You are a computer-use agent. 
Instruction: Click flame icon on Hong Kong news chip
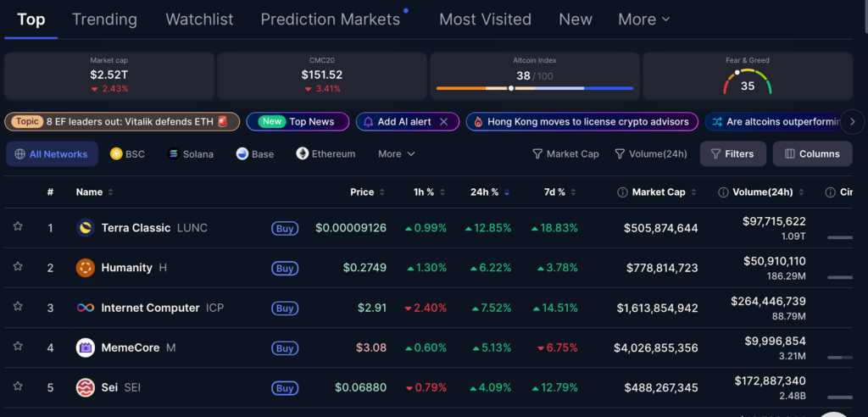point(478,122)
